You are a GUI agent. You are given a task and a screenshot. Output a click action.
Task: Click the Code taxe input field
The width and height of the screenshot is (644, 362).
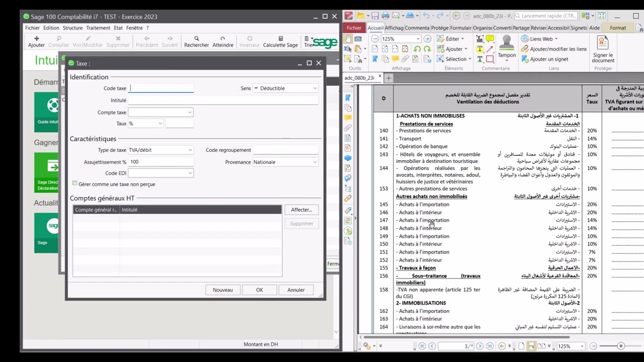161,88
